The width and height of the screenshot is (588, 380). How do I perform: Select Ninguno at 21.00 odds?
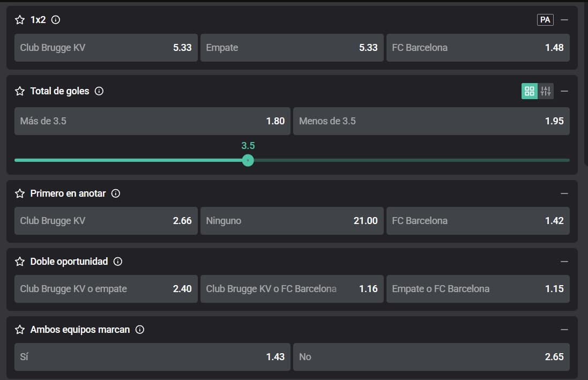pos(292,221)
